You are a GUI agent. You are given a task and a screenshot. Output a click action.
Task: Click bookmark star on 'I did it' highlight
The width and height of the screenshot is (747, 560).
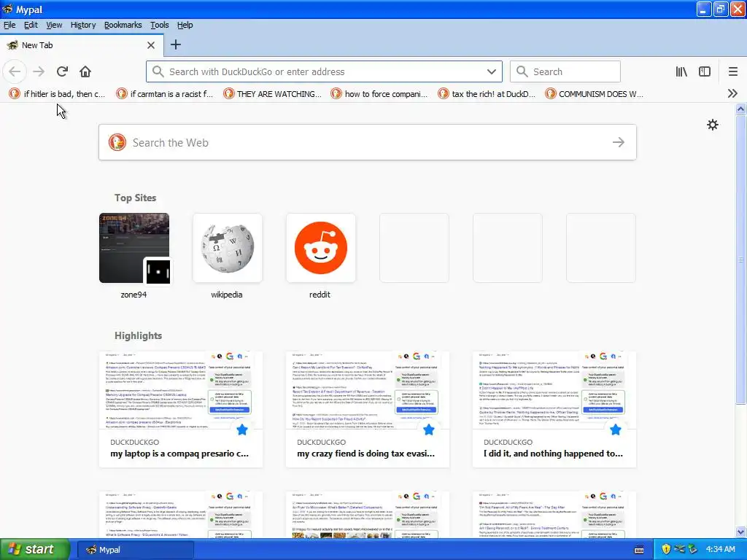[x=616, y=429]
